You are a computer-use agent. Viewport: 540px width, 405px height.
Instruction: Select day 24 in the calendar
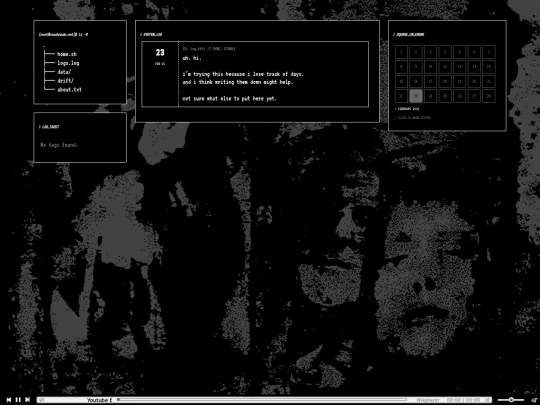click(430, 96)
